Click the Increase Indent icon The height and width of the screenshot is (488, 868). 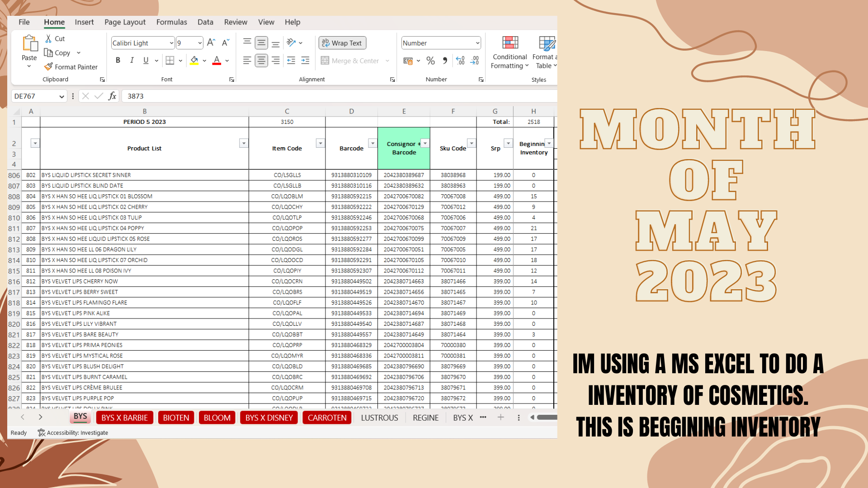(x=306, y=61)
